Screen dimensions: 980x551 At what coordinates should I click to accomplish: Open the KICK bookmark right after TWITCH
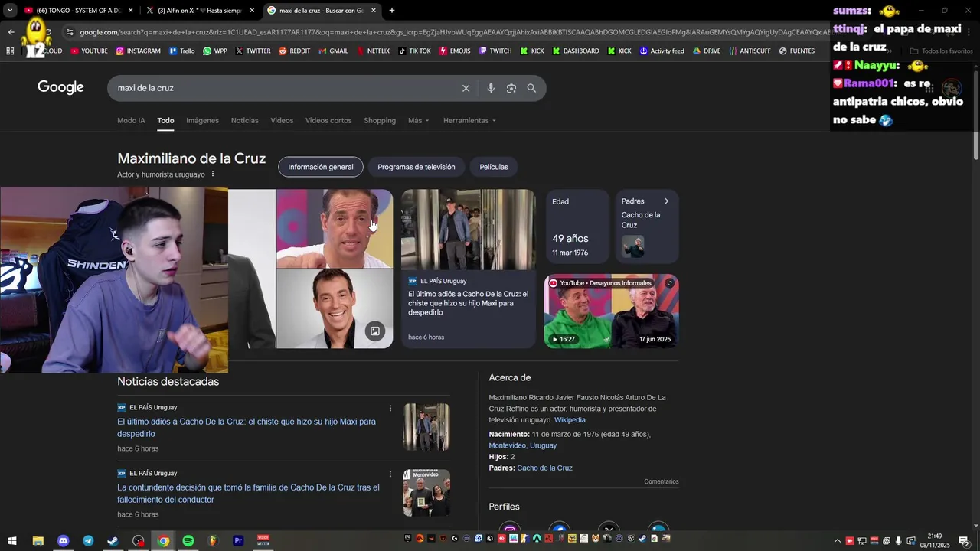(532, 51)
